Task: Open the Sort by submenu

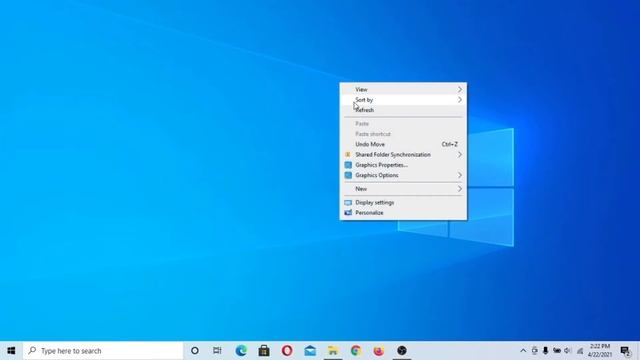Action: 403,100
